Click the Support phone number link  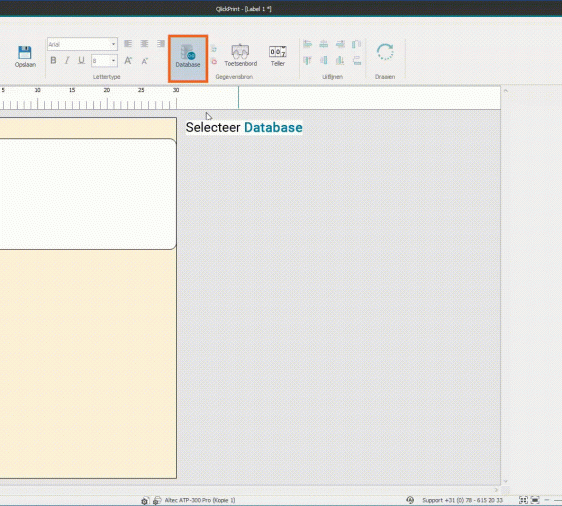pyautogui.click(x=462, y=500)
